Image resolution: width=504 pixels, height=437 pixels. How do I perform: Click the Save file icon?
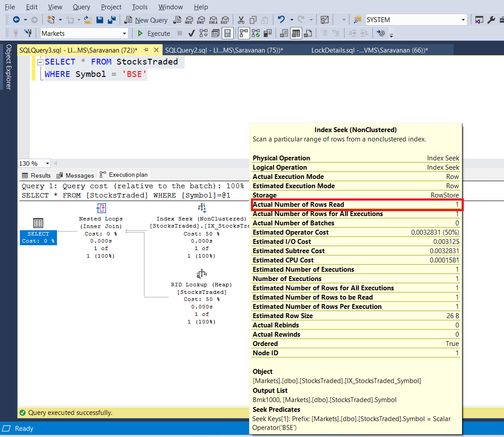click(x=100, y=20)
